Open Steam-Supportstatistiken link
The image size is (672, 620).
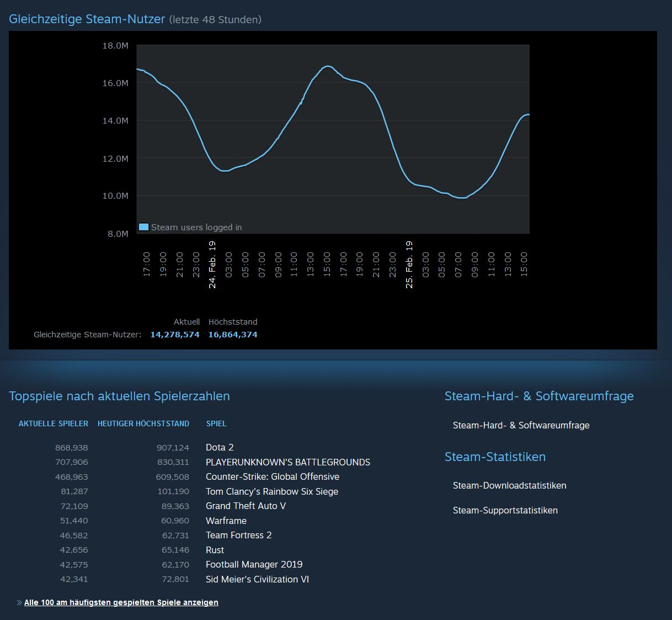[505, 510]
